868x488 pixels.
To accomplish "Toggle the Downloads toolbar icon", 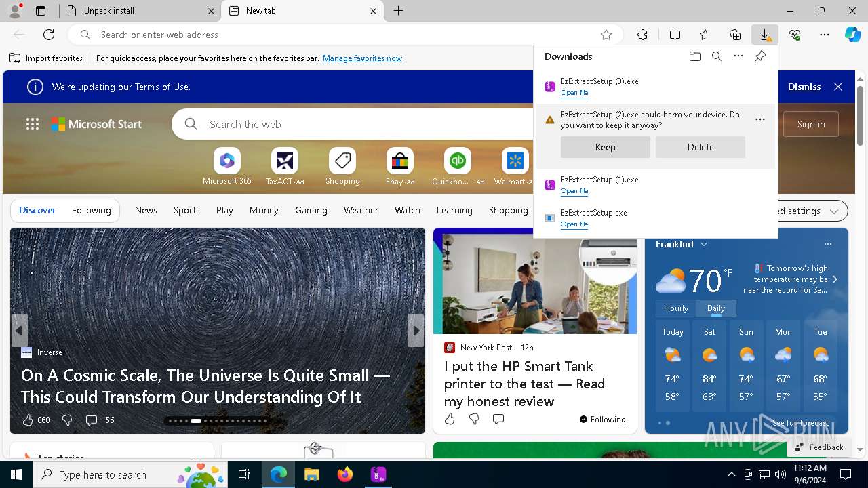I will 765,35.
